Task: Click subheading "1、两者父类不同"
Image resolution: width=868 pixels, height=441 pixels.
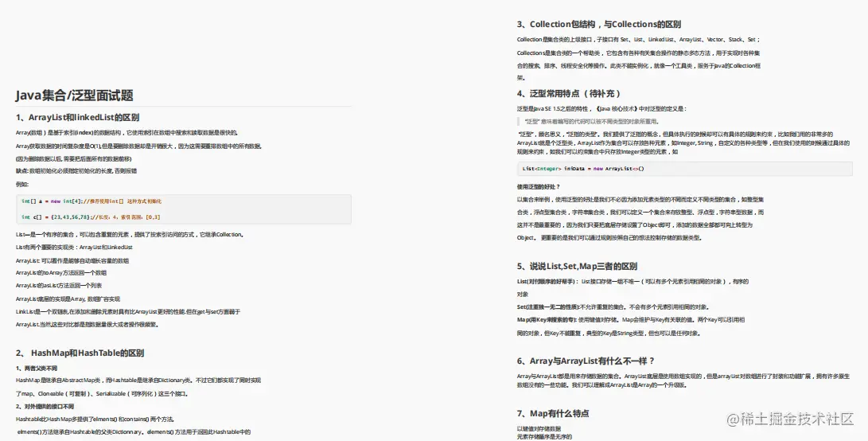Action: tap(37, 368)
